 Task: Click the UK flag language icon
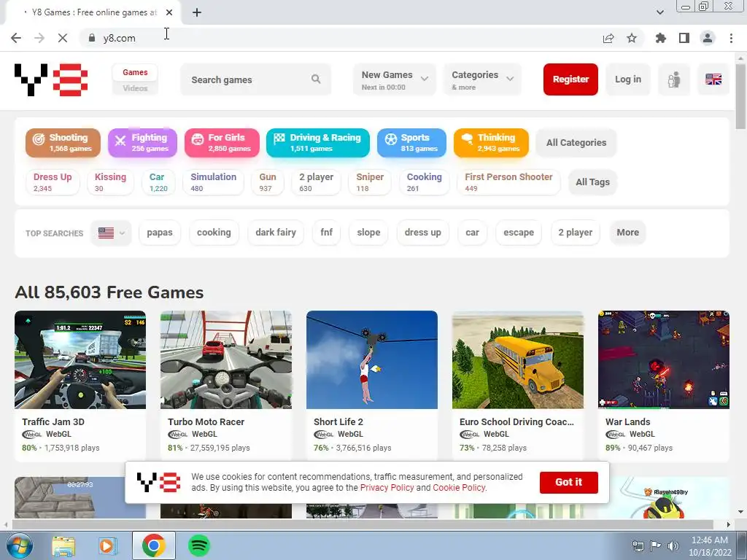pos(713,79)
